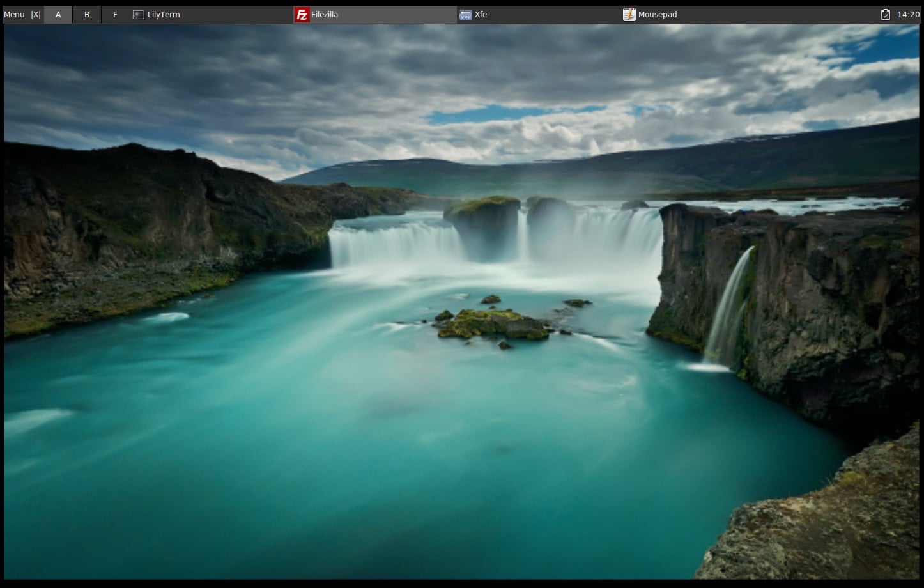Viewport: 924px width, 588px height.
Task: Switch to workspace F
Action: click(116, 14)
